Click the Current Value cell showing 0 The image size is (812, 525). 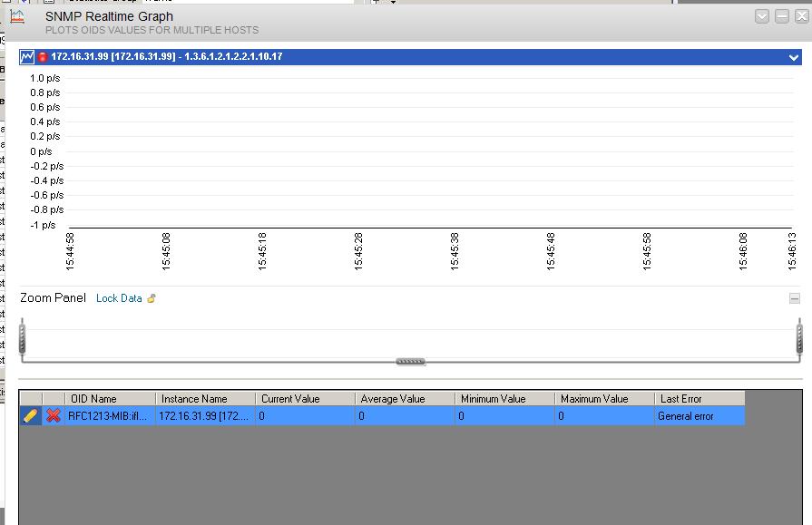305,416
